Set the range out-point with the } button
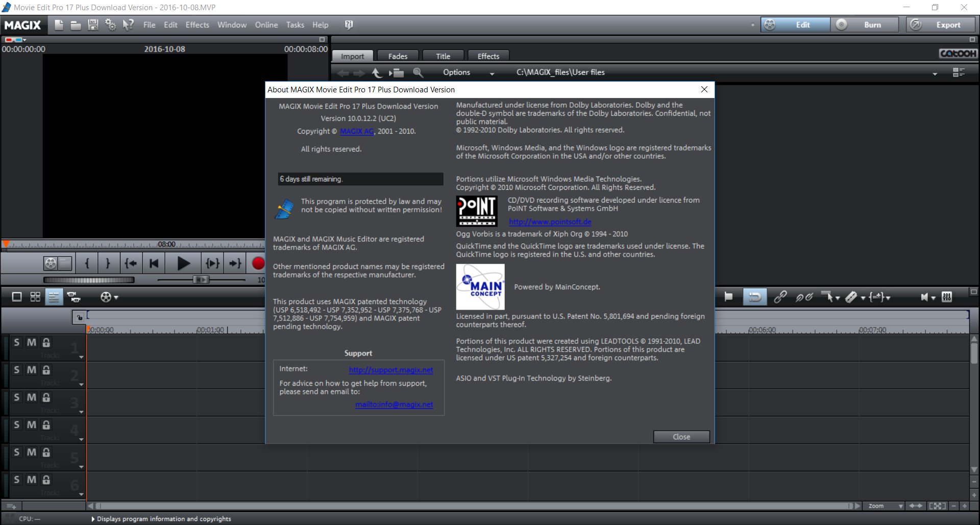Image resolution: width=980 pixels, height=525 pixels. (x=108, y=263)
